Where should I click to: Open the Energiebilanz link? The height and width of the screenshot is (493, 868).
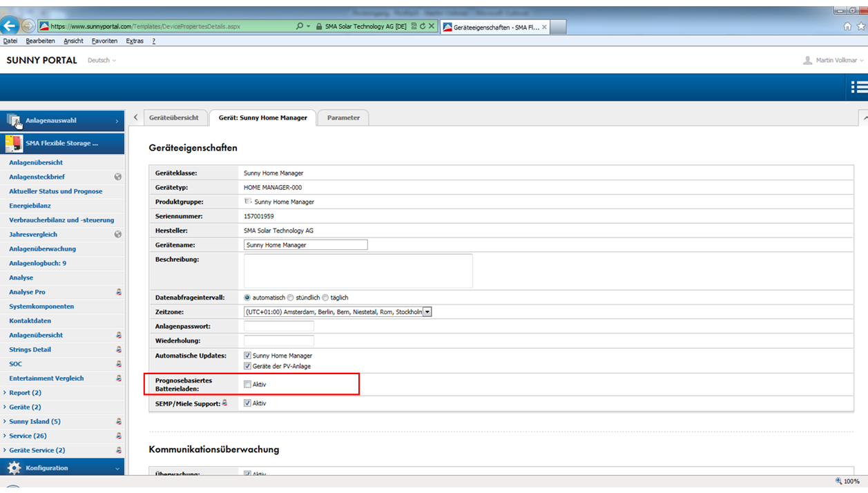[x=30, y=206]
